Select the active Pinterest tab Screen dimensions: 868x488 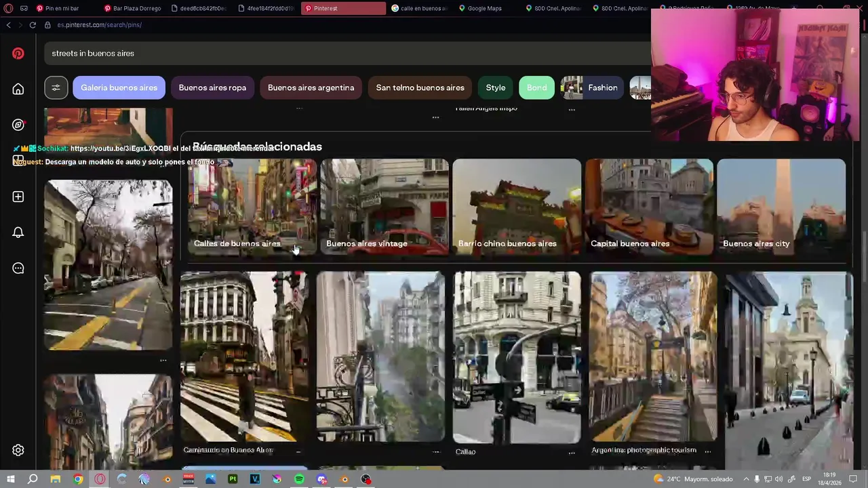(344, 8)
